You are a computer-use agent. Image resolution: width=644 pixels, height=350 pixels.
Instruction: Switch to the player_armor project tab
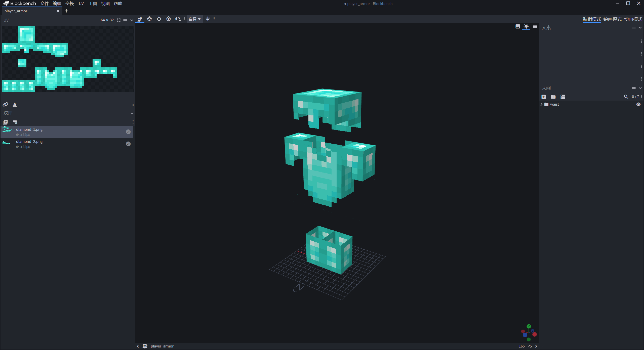tap(32, 11)
